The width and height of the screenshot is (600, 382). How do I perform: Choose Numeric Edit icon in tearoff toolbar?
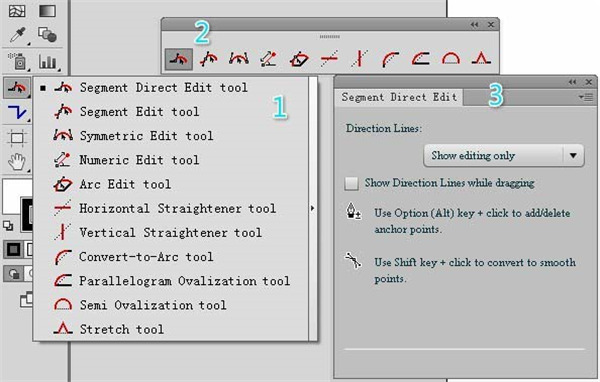point(269,59)
